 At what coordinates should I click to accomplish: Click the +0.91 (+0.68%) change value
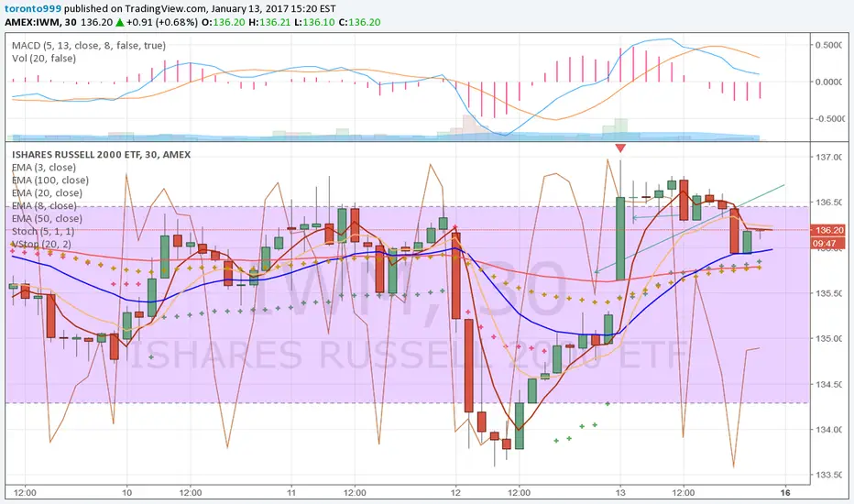point(162,22)
